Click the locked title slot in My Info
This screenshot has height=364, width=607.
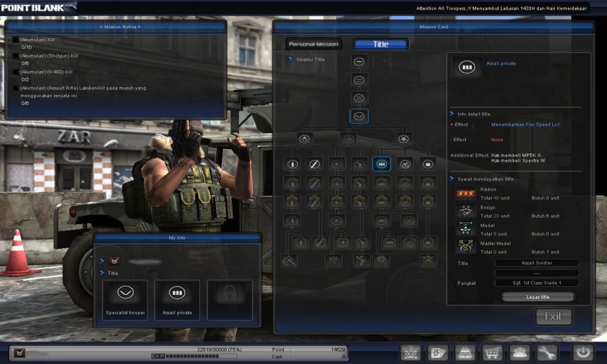pos(230,300)
